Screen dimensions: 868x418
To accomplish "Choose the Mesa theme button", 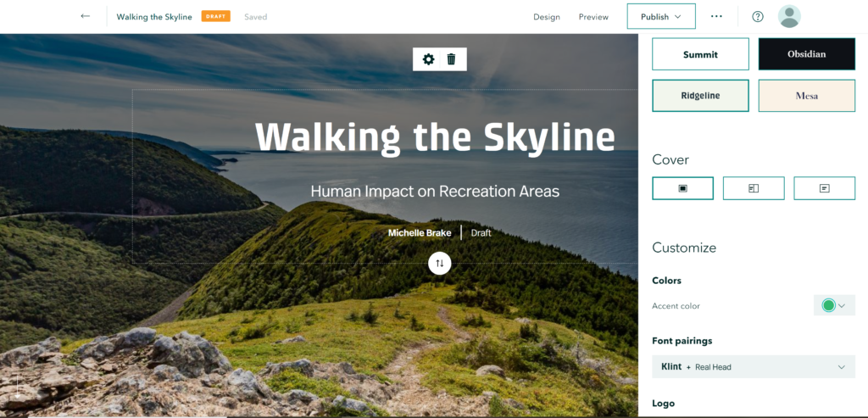I will click(806, 96).
